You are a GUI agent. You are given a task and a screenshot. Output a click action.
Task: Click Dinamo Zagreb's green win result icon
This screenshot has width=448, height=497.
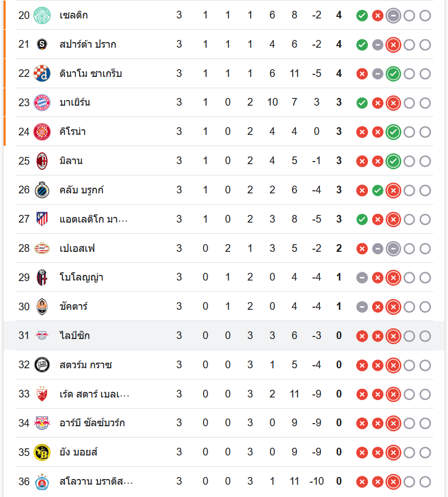click(393, 74)
